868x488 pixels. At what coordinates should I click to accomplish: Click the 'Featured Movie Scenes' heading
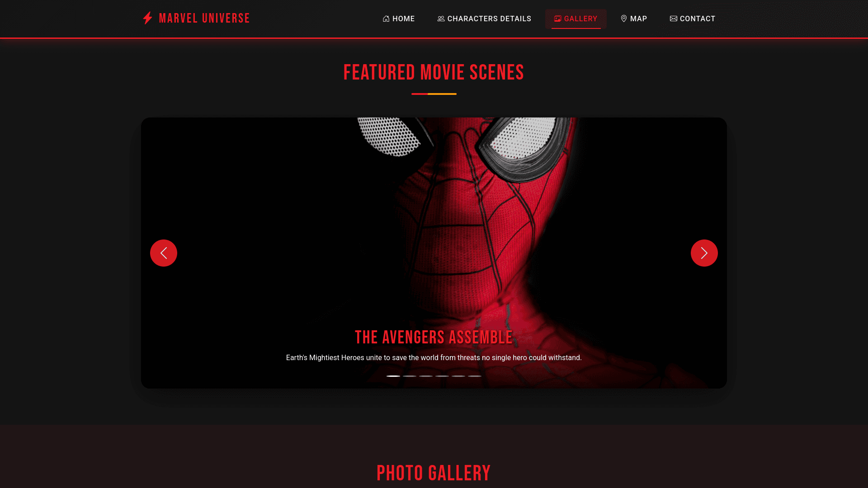pyautogui.click(x=434, y=73)
